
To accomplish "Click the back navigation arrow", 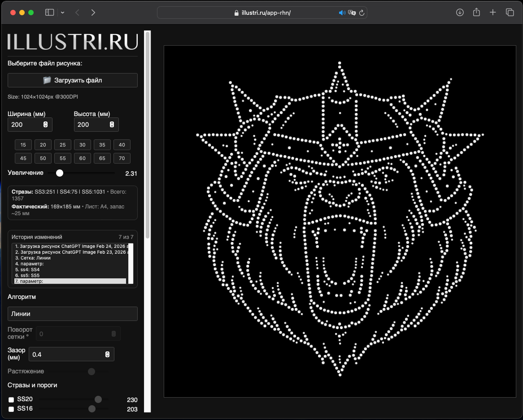I will 77,13.
